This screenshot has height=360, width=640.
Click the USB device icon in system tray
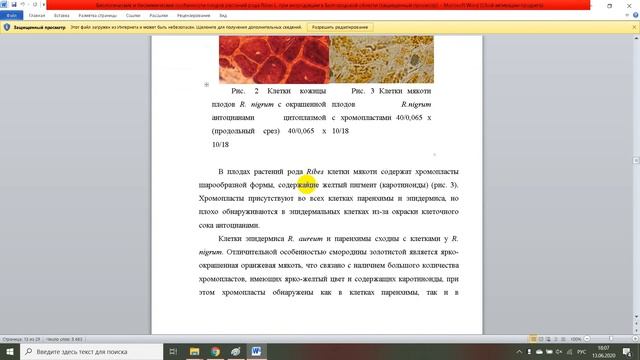click(529, 351)
